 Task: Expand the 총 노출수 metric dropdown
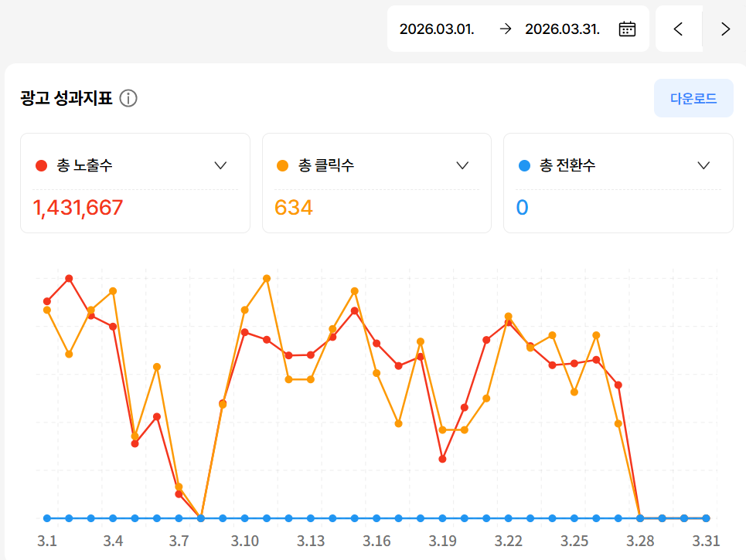(220, 165)
